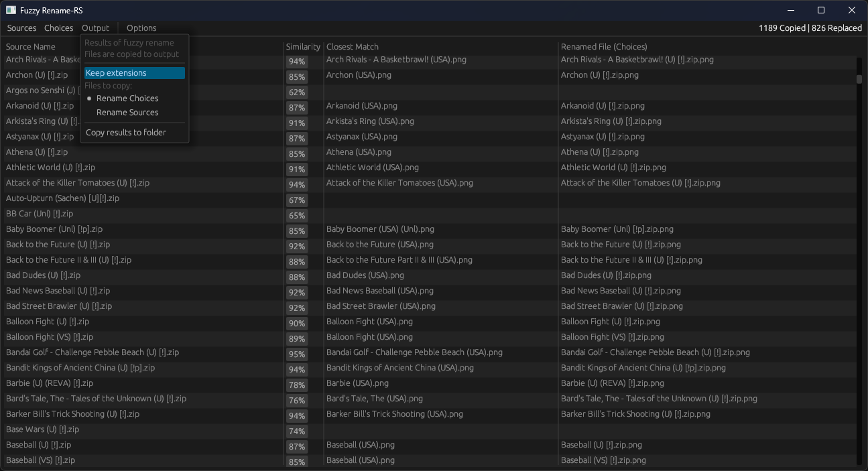Viewport: 868px width, 471px height.
Task: Click the Output menu
Action: [x=95, y=28]
